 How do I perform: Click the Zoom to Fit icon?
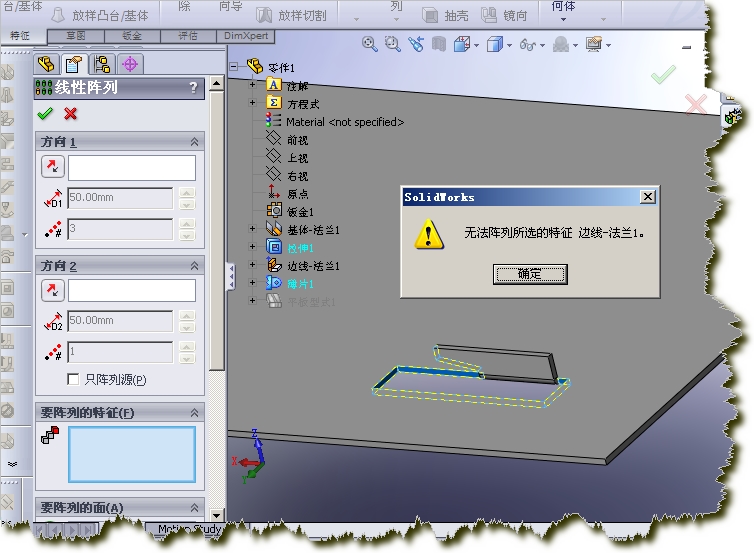click(x=369, y=44)
